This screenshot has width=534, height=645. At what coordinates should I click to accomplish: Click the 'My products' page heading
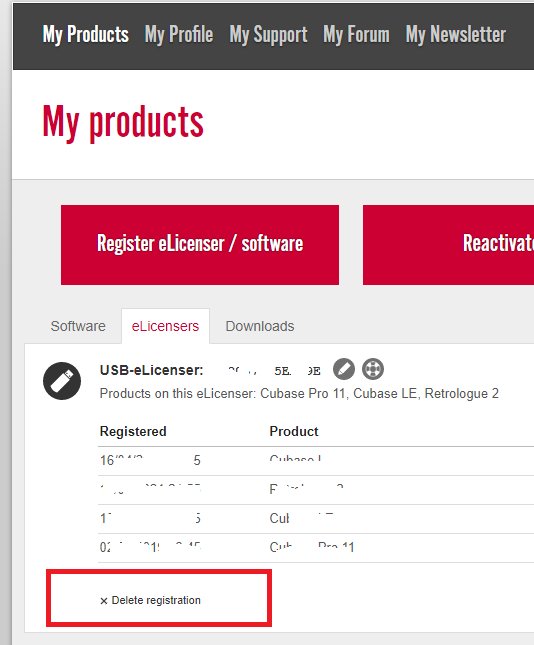pos(123,123)
